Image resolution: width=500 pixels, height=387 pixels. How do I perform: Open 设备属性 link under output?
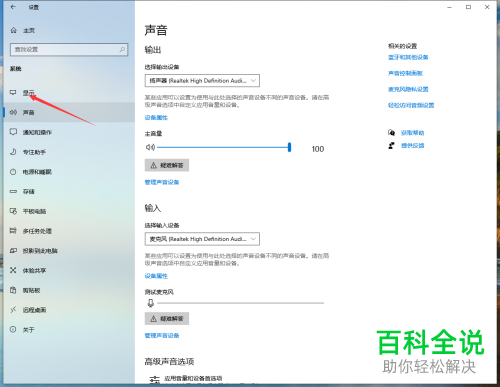[156, 117]
